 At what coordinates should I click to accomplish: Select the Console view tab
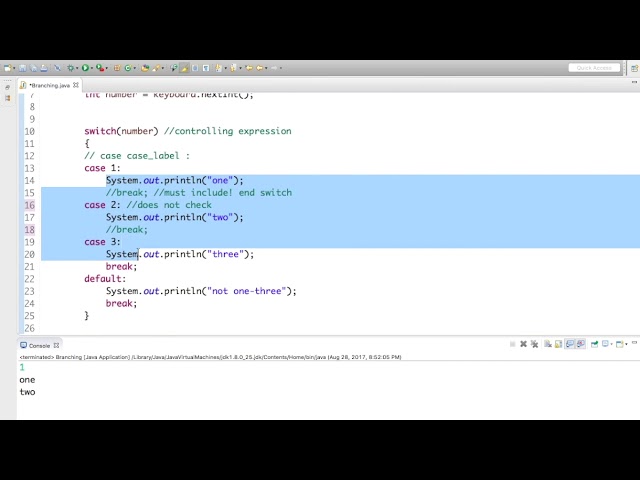coord(38,345)
